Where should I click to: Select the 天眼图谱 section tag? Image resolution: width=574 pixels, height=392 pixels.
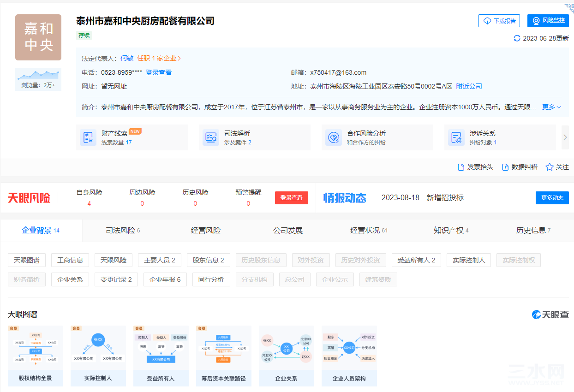(x=27, y=260)
